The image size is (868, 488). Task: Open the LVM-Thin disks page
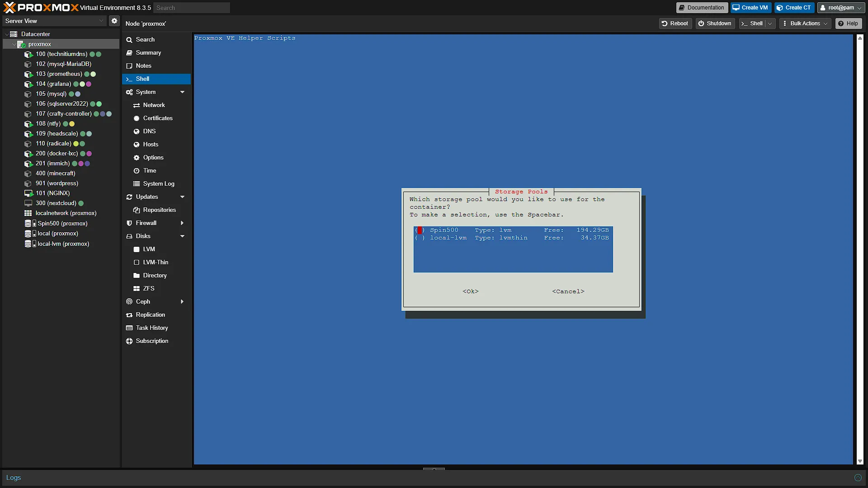click(x=156, y=263)
